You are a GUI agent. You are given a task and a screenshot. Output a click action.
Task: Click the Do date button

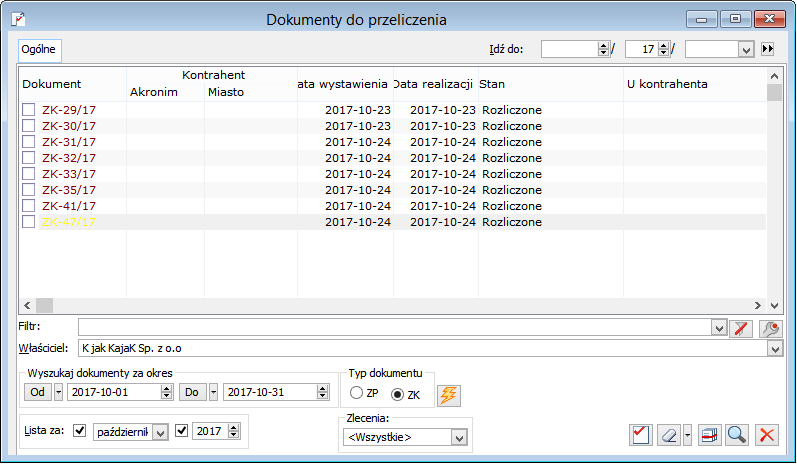[192, 392]
